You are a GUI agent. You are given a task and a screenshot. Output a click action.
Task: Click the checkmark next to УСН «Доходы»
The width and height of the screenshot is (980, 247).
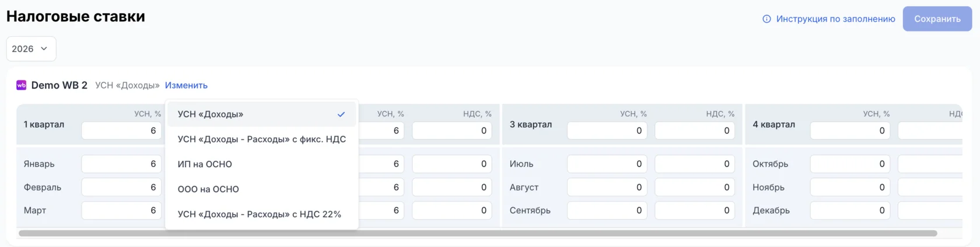341,114
